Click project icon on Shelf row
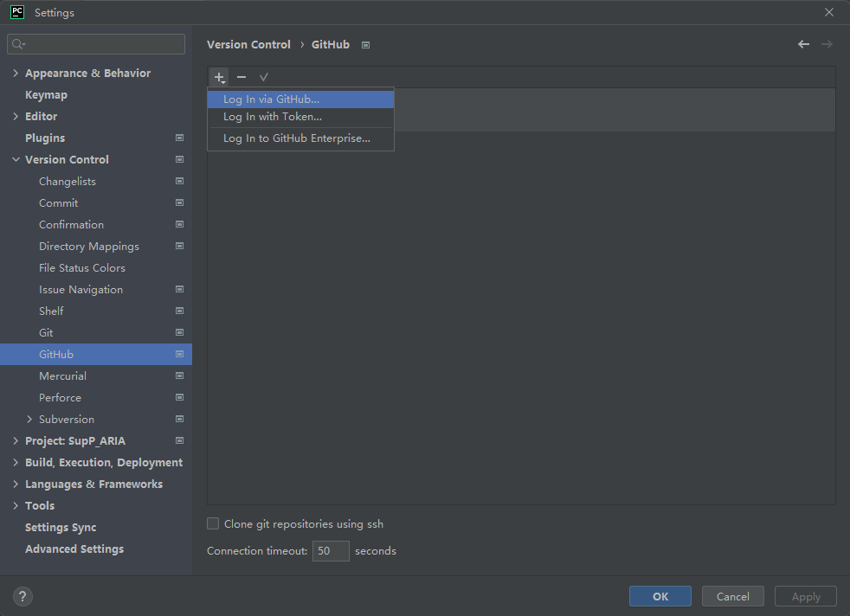The image size is (850, 616). 179,311
